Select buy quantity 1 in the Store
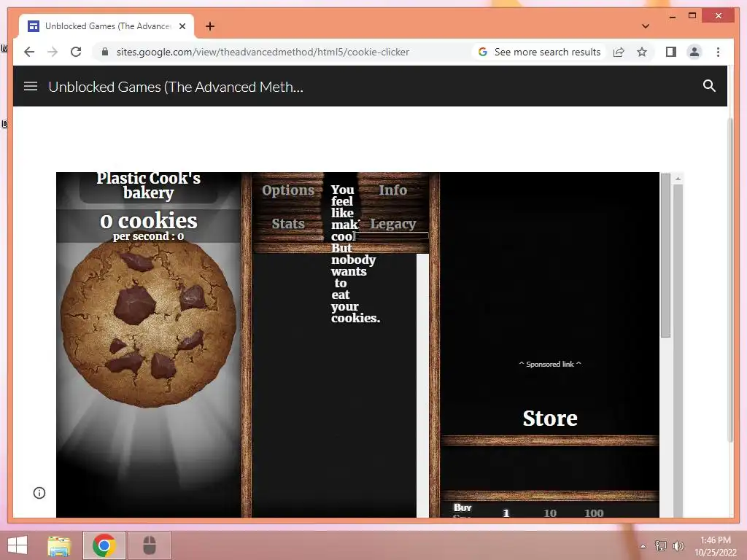The width and height of the screenshot is (747, 560). pyautogui.click(x=506, y=513)
